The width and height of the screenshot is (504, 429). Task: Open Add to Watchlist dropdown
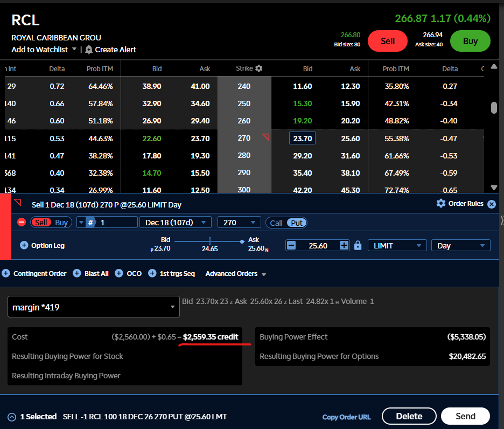click(44, 50)
